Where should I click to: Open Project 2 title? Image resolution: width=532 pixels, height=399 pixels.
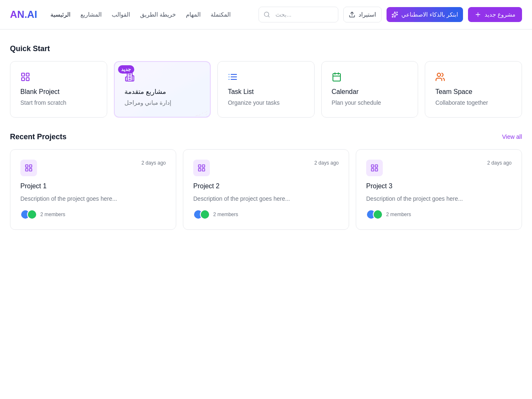tap(206, 186)
